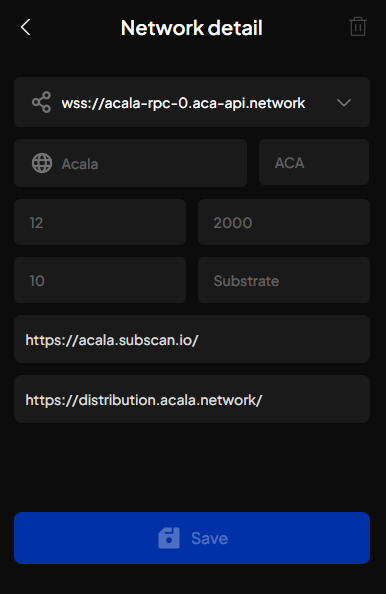Click the blank area above Save button
The height and width of the screenshot is (594, 386).
point(192,468)
